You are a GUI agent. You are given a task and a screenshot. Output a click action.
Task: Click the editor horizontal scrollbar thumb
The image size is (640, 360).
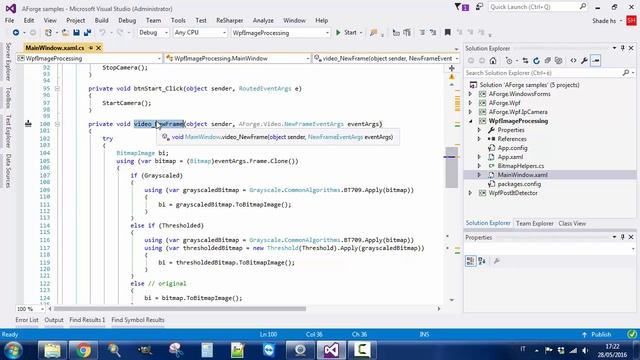tap(180, 309)
